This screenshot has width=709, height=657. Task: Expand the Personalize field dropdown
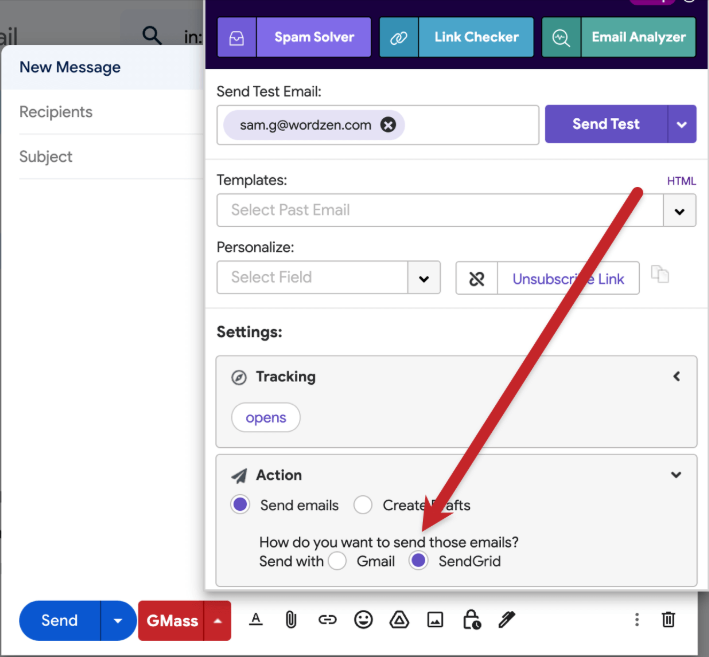(424, 278)
